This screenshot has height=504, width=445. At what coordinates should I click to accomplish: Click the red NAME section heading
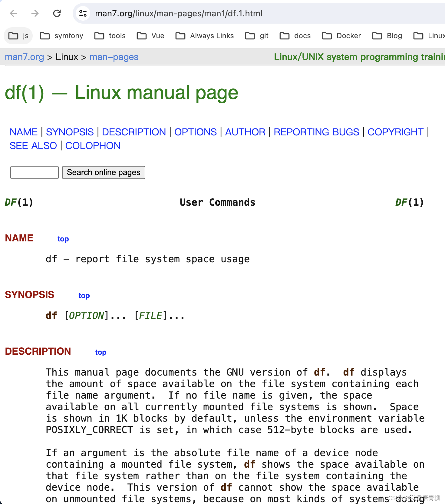tap(19, 238)
